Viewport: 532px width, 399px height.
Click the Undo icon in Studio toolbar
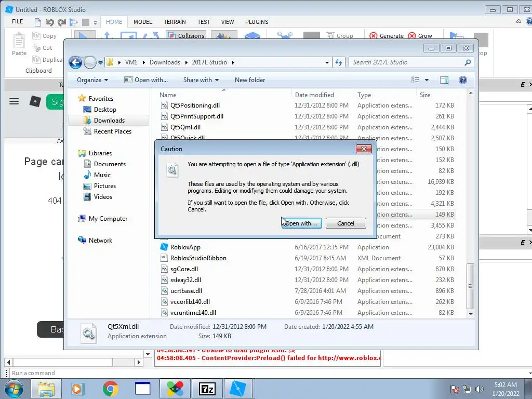[49, 22]
